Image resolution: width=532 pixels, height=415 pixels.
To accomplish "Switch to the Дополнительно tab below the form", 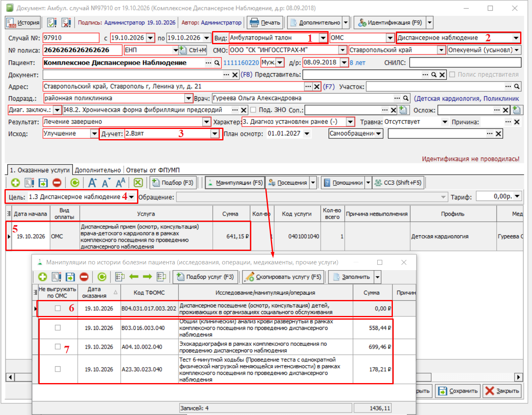I will tap(98, 170).
